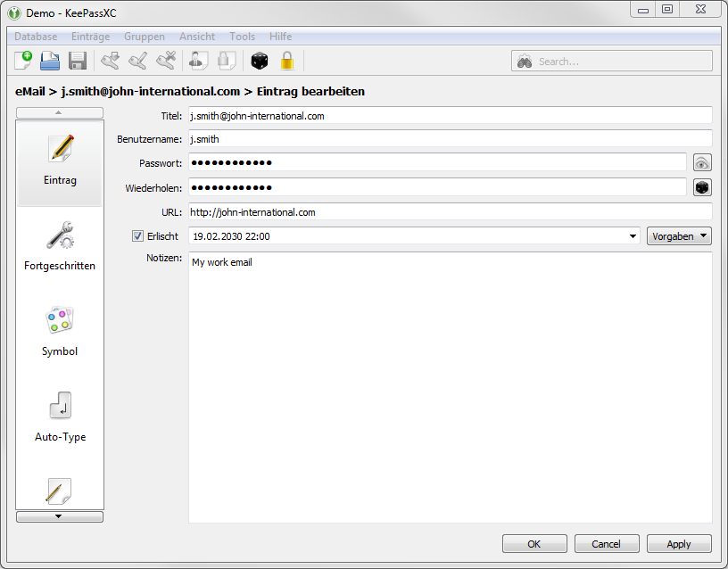
Task: Click into the Passwort input field
Action: 437,162
